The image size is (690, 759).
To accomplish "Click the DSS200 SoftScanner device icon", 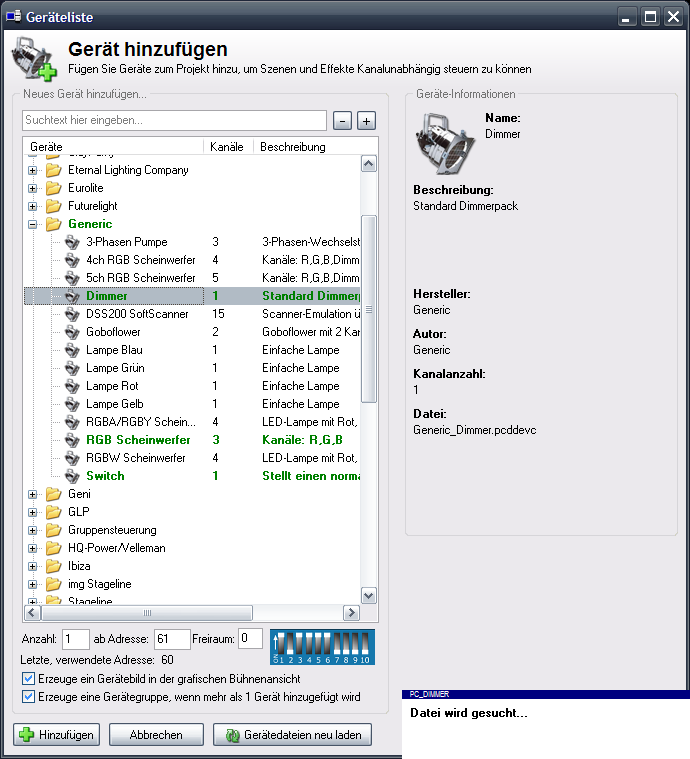I will [x=71, y=314].
